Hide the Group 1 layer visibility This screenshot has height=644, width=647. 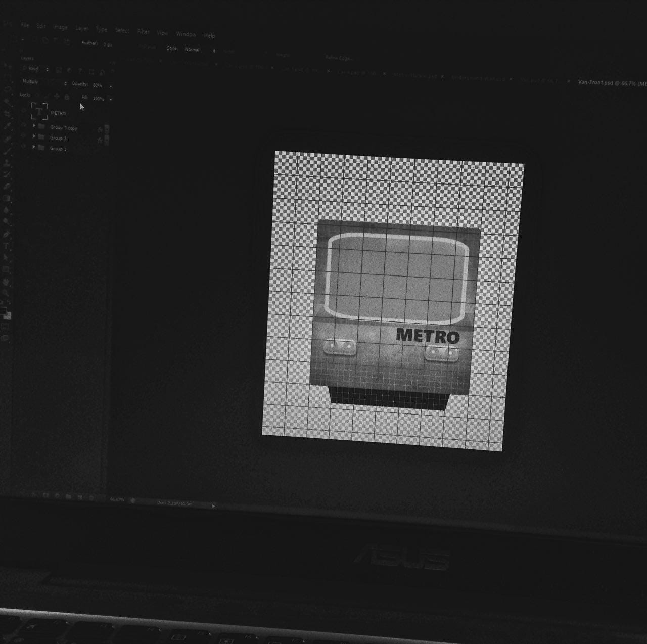click(23, 146)
